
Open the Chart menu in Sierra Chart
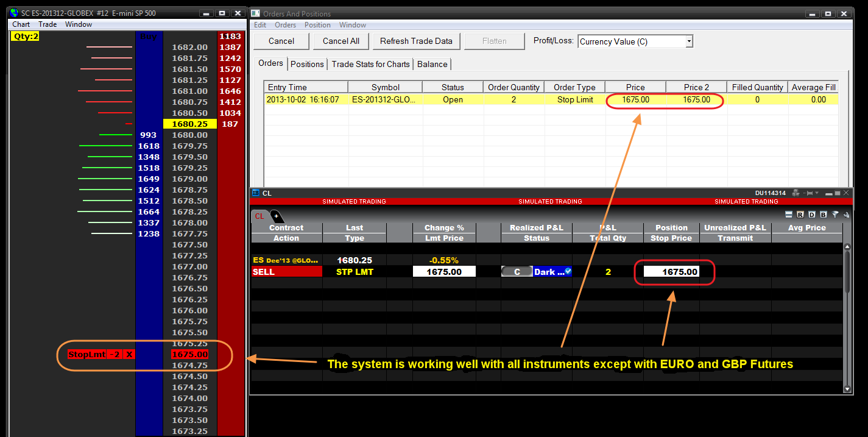pyautogui.click(x=21, y=24)
